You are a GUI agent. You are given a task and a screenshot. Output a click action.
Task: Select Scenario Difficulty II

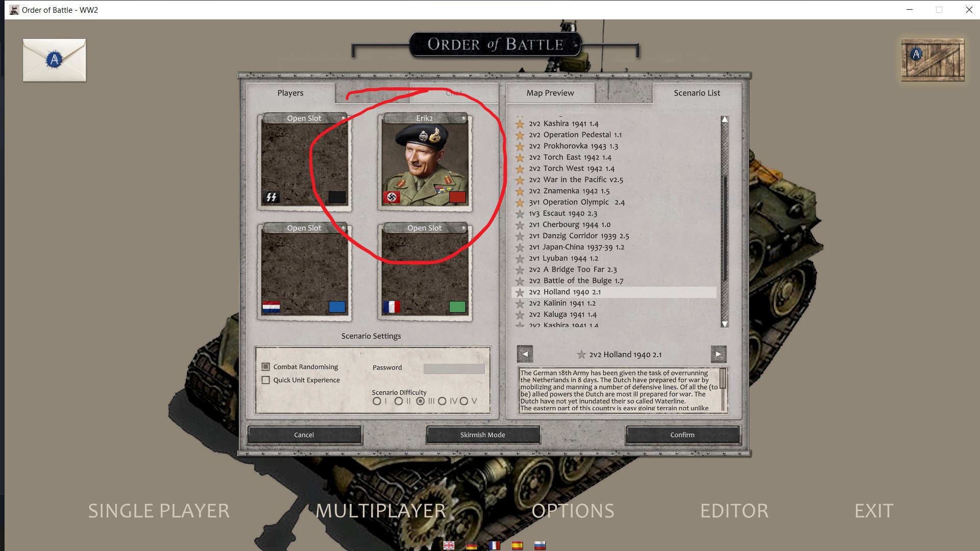point(399,401)
